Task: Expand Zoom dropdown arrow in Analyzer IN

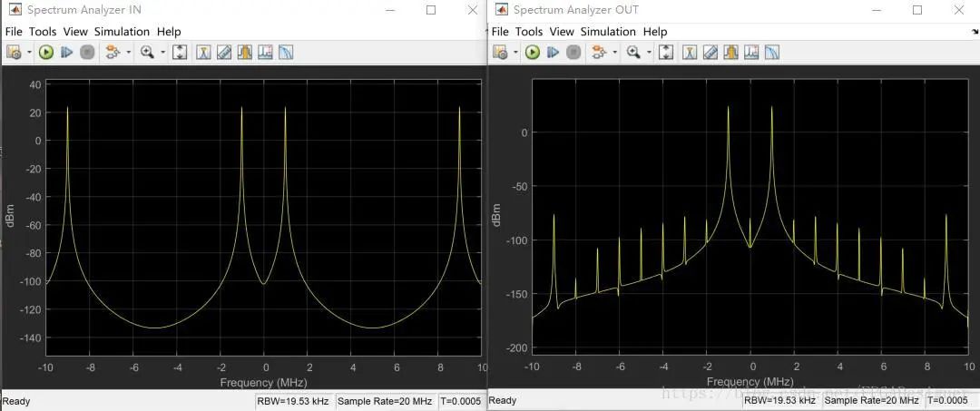Action: pyautogui.click(x=162, y=53)
